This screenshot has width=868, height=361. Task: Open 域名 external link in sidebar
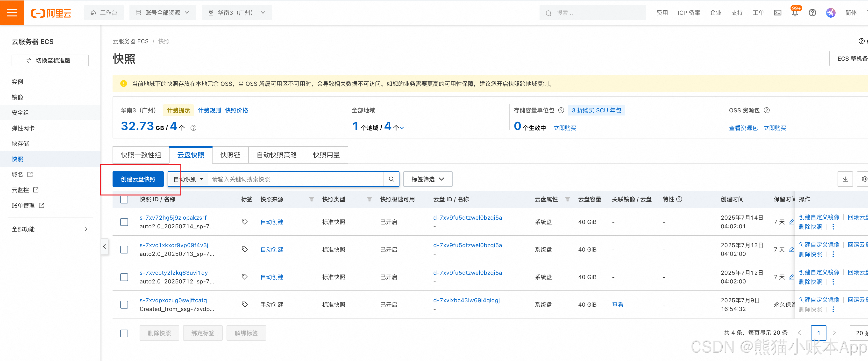point(22,175)
